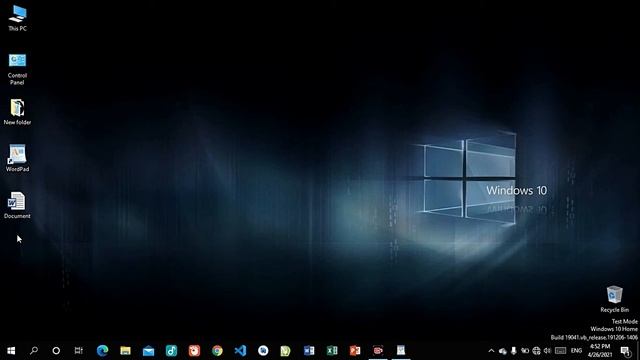The width and height of the screenshot is (640, 360).
Task: Click the OneDrive cloud tray icon
Action: tap(503, 351)
